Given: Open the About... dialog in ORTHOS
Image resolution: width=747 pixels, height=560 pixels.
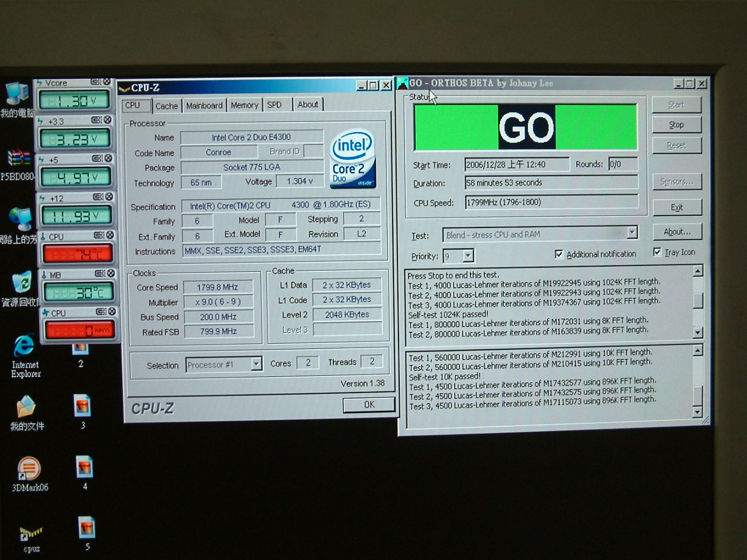Looking at the screenshot, I should [677, 232].
